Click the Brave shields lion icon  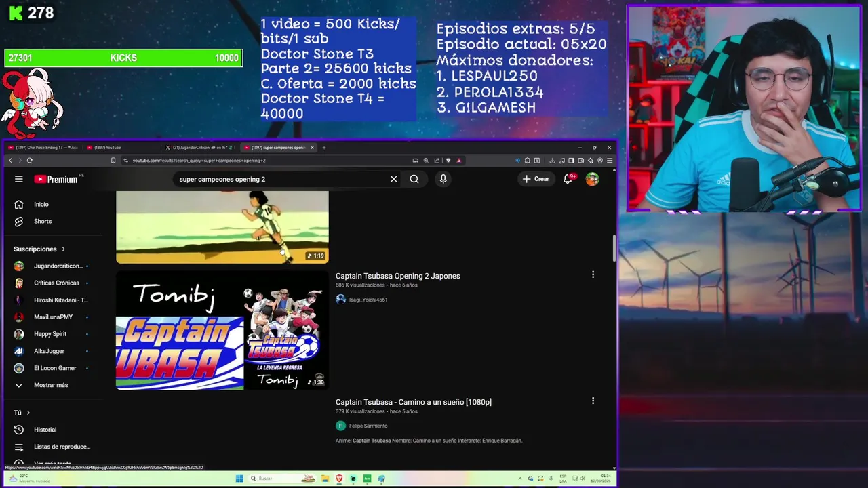point(448,161)
